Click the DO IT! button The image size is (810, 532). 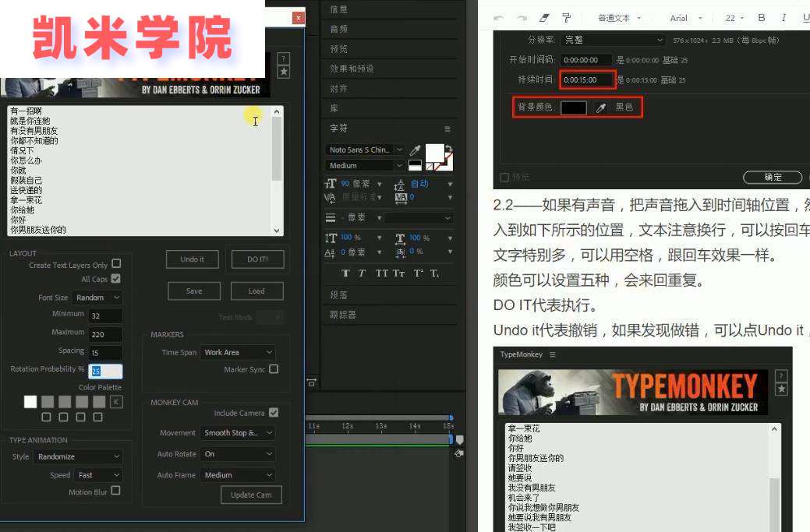257,259
